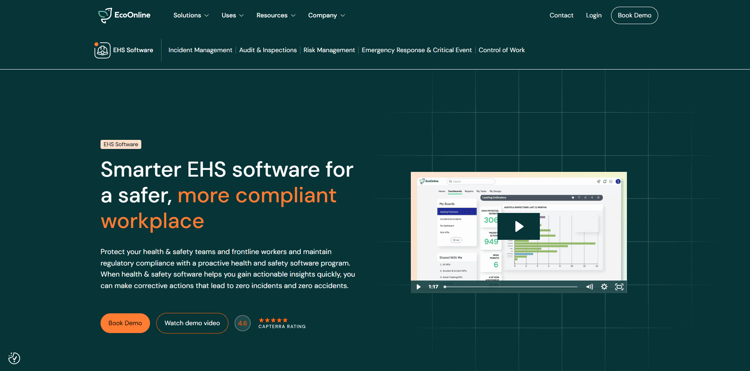Open the Resources dropdown
This screenshot has height=371, width=750.
[276, 15]
